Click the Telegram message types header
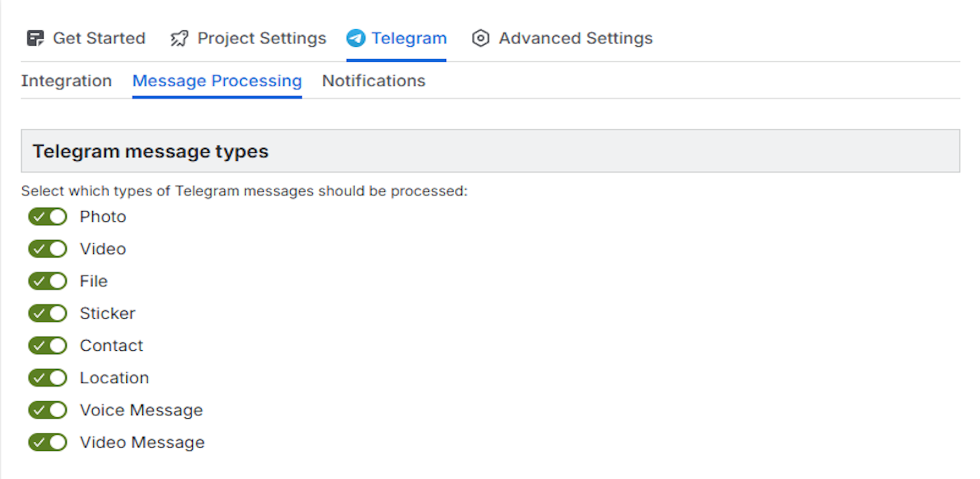 point(151,152)
